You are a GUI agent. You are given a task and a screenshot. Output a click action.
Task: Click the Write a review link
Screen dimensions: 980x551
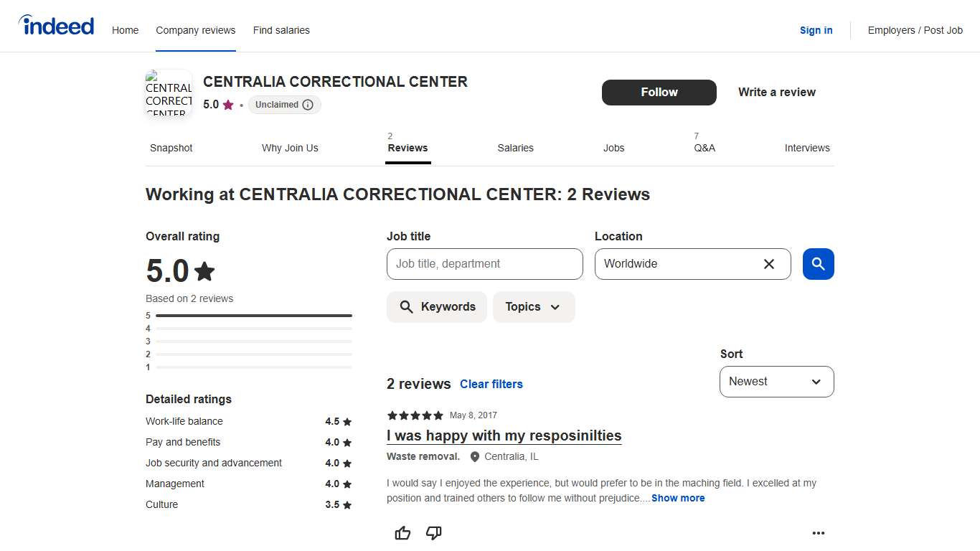(776, 92)
